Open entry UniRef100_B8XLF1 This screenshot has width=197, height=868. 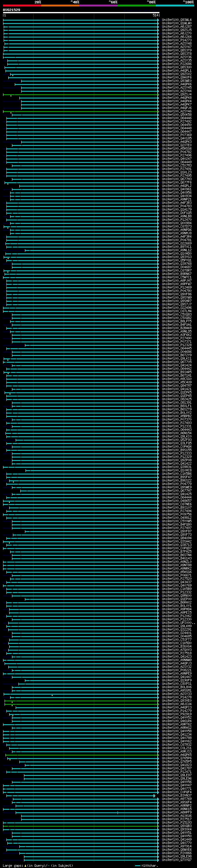(x=176, y=406)
